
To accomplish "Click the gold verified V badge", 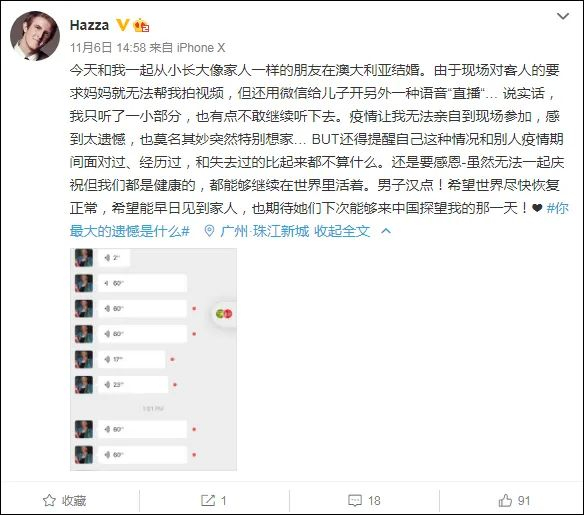I will pos(123,25).
